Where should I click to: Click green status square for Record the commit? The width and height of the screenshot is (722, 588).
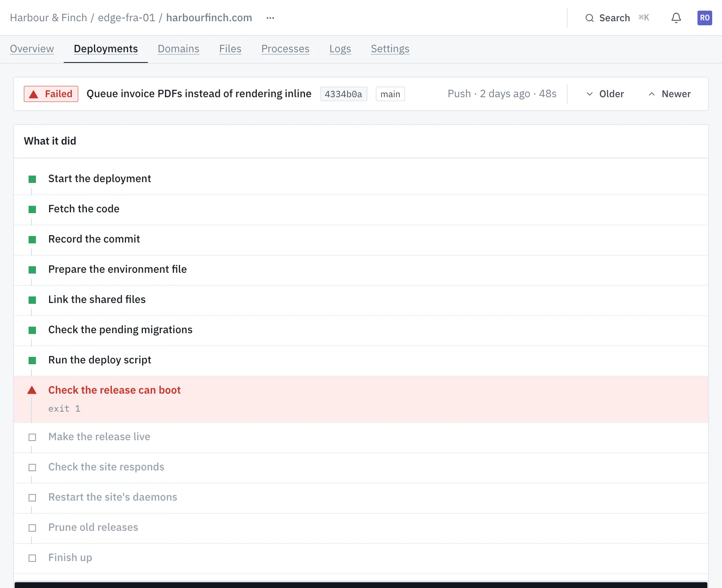tap(32, 240)
